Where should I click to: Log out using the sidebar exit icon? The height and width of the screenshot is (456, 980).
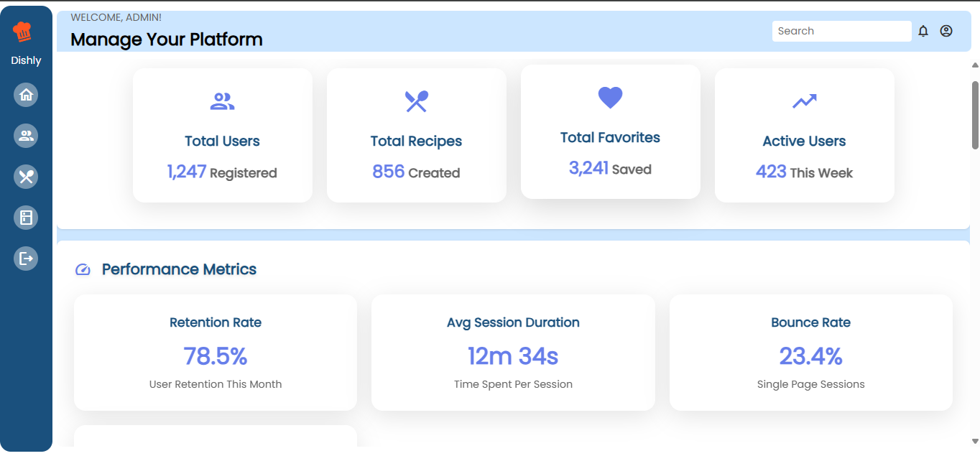(x=26, y=258)
